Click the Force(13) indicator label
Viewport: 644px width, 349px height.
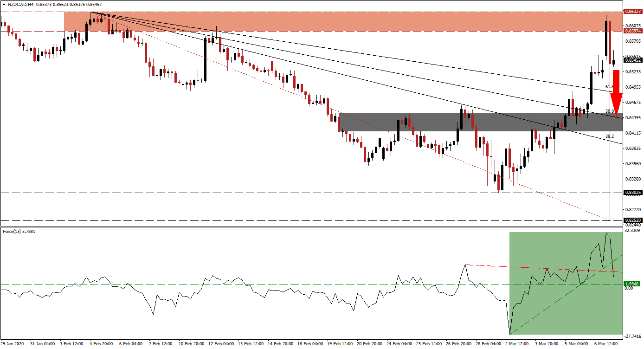[12, 230]
